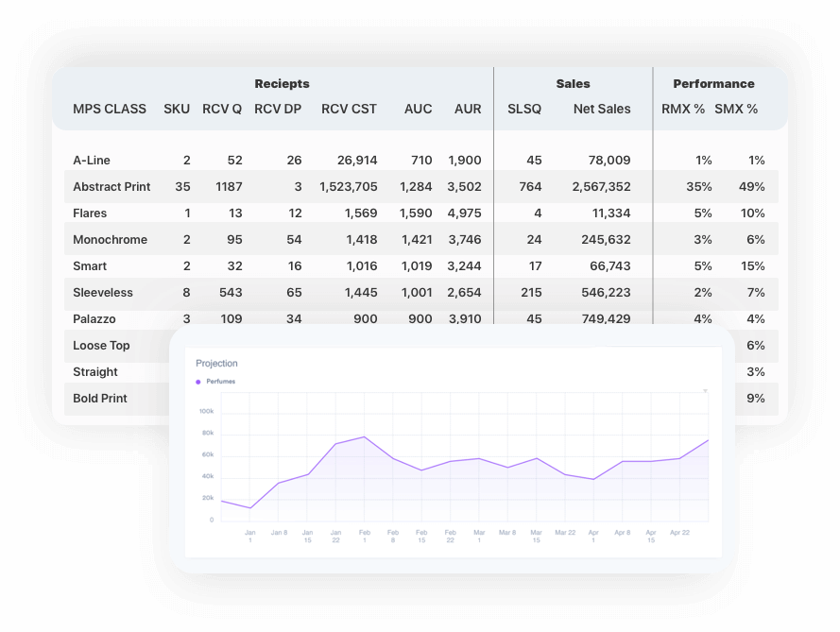Click the Projection chart title

[x=216, y=363]
